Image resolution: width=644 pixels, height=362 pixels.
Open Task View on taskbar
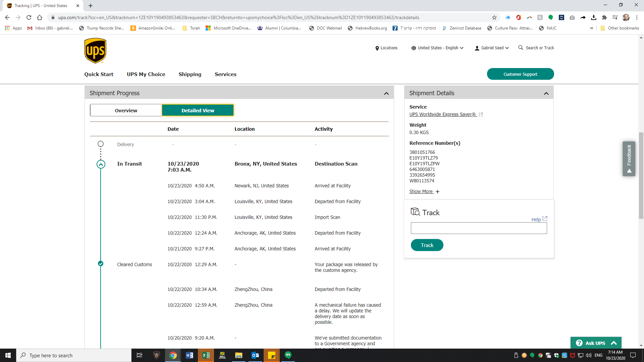pos(140,355)
